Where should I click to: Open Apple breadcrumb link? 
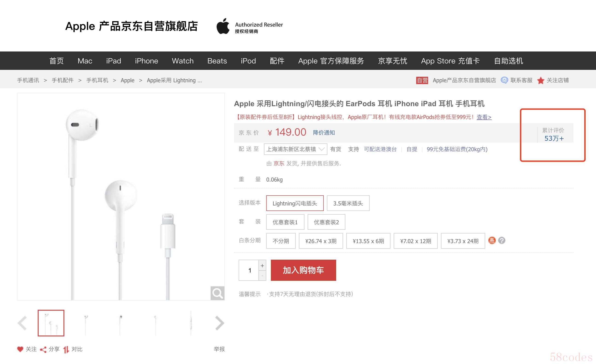click(x=127, y=80)
